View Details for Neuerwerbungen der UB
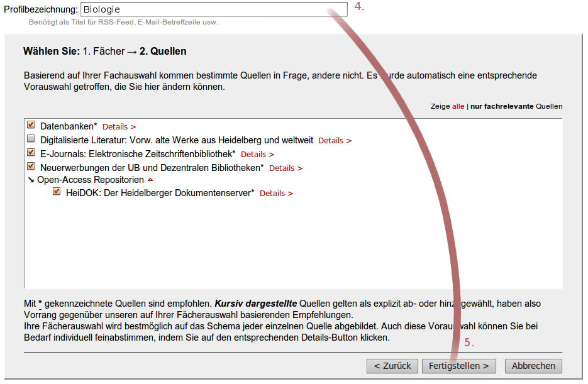 pos(286,168)
